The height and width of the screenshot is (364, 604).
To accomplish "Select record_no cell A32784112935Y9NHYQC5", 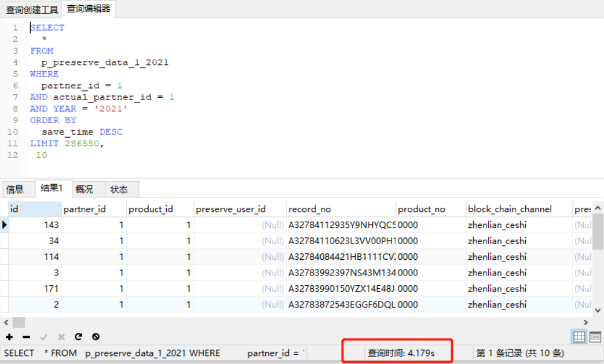I will [341, 225].
